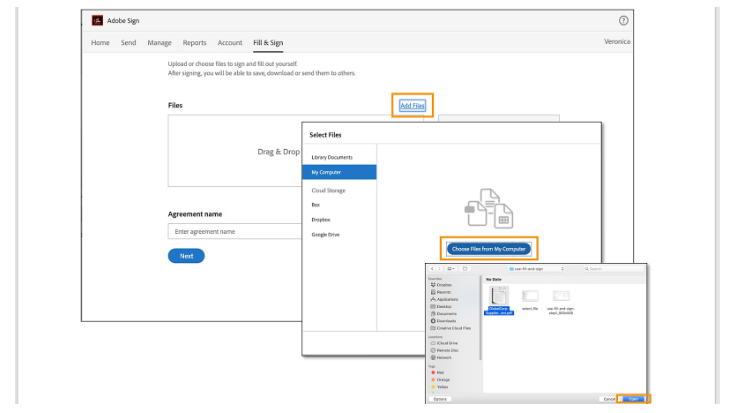Click the Dropbox folder in Finder sidebar

tap(442, 285)
